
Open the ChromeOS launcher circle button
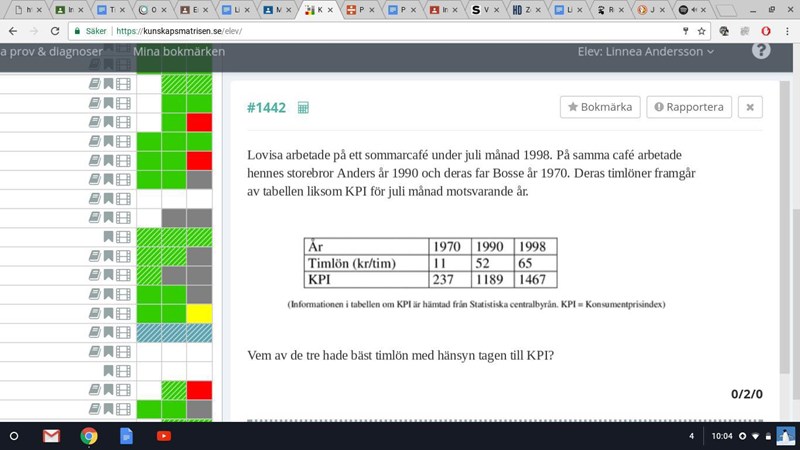pyautogui.click(x=14, y=436)
